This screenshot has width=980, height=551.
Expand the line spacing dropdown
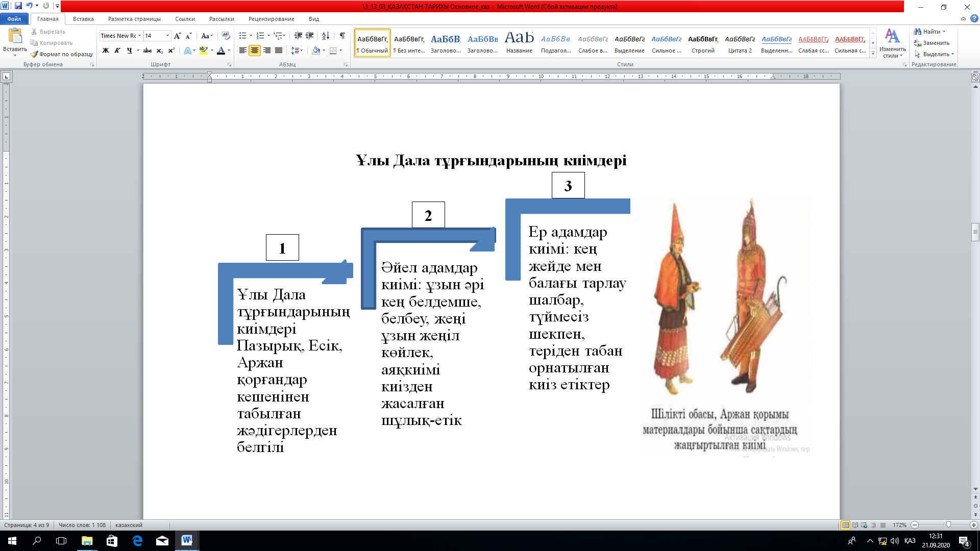[x=302, y=51]
